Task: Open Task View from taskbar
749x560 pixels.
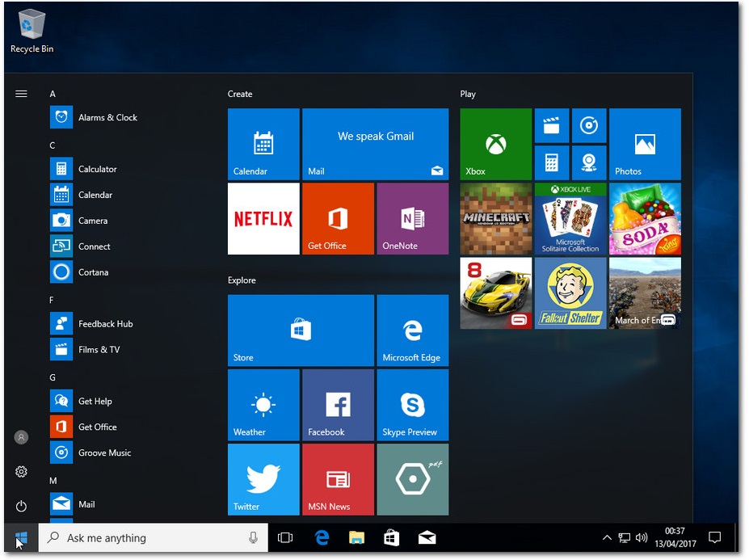Action: pyautogui.click(x=285, y=538)
